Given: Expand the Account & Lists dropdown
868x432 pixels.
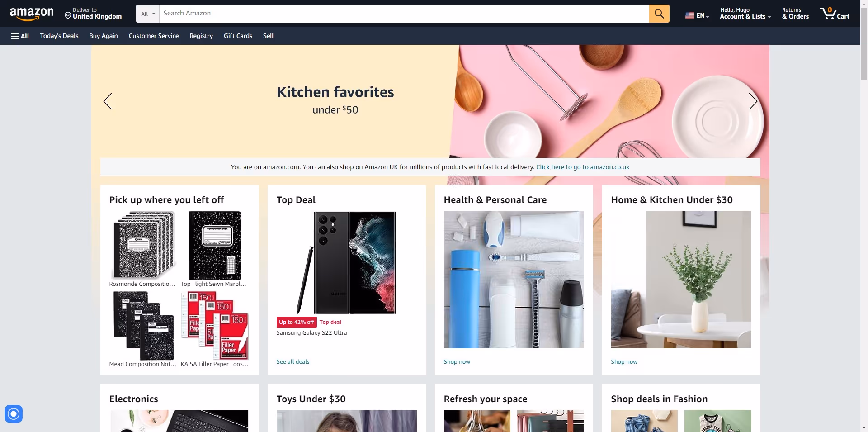Looking at the screenshot, I should 745,14.
